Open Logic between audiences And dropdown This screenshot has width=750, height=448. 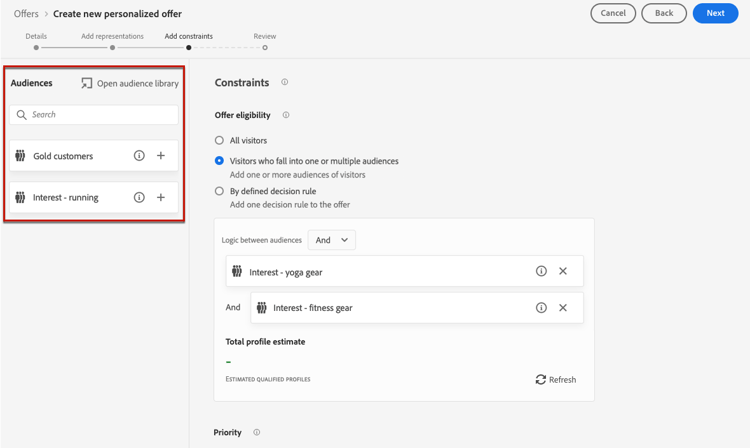point(331,240)
